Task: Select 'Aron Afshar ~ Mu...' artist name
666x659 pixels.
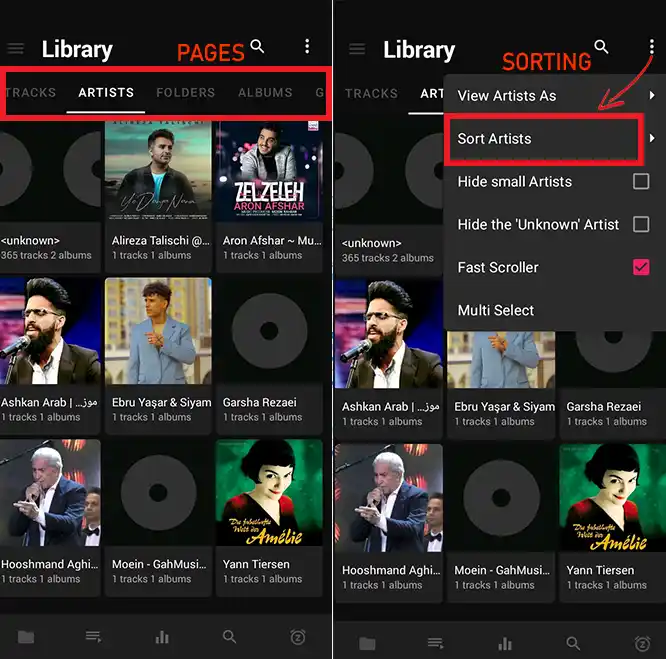Action: tap(272, 241)
